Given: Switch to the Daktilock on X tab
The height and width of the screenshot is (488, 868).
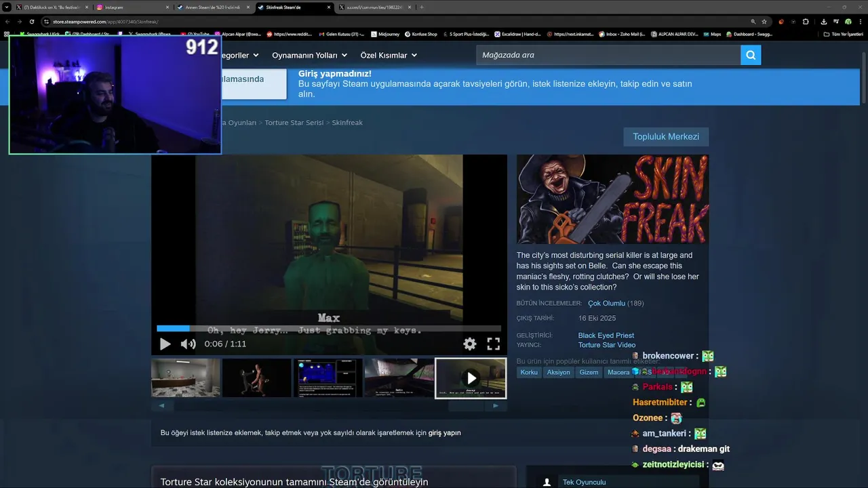Looking at the screenshot, I should tap(51, 7).
